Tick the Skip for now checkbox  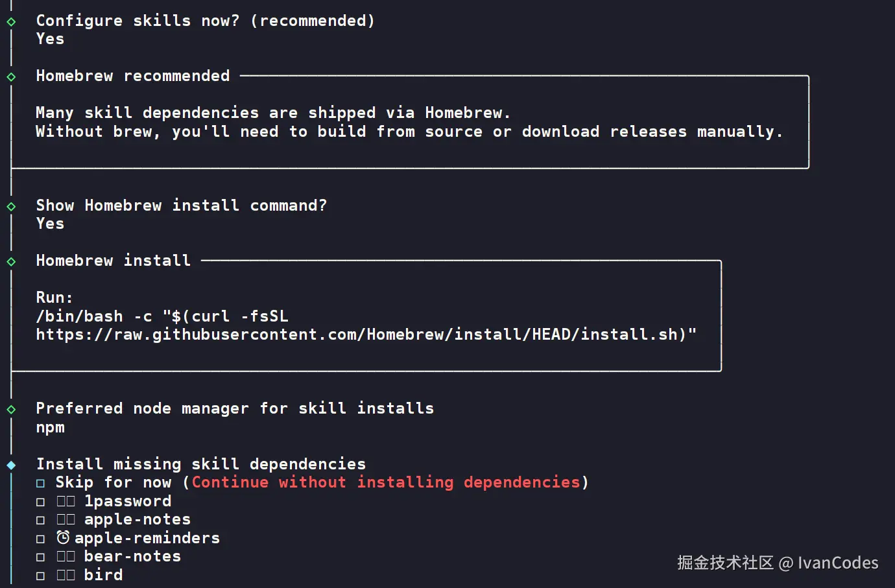point(41,484)
